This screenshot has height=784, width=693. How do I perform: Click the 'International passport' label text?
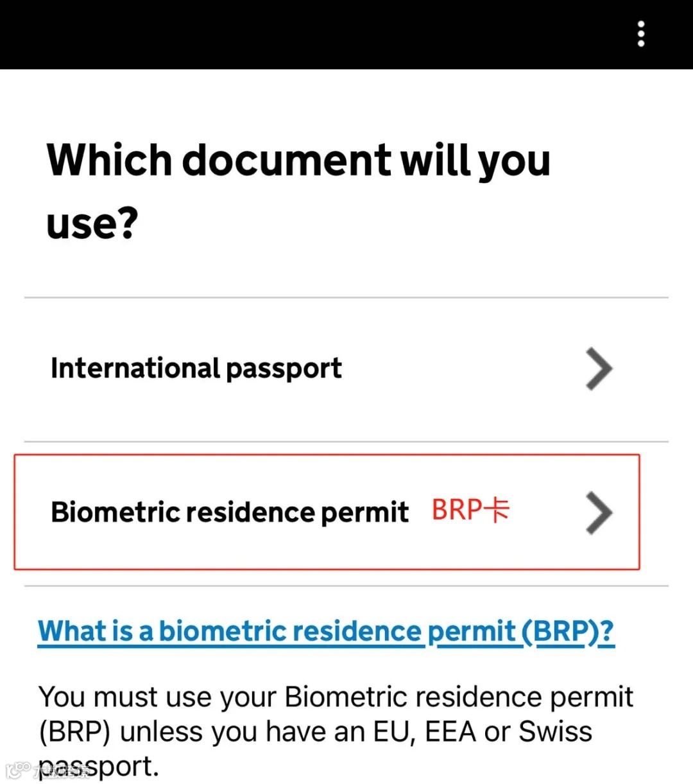(196, 369)
